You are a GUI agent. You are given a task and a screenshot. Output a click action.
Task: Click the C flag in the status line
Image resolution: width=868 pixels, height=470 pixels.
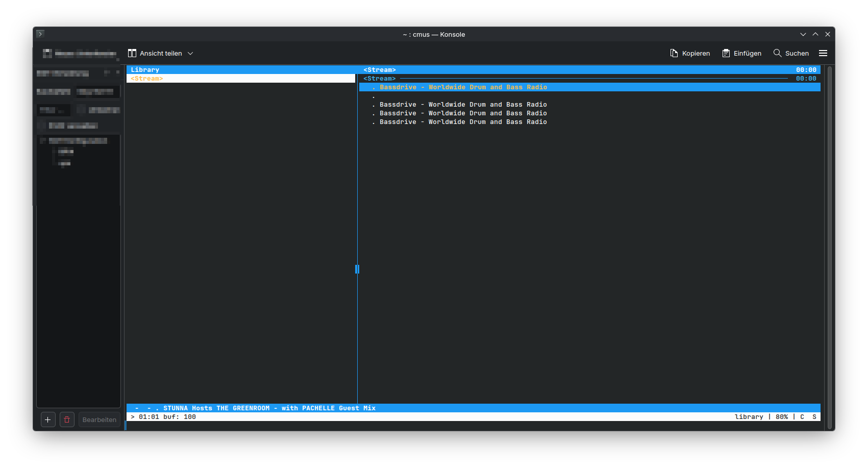tap(802, 417)
